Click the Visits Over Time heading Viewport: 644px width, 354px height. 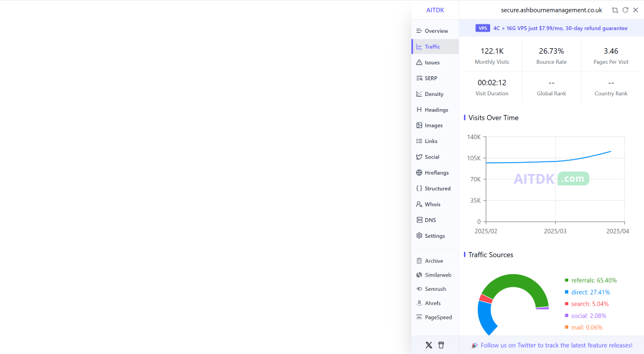[493, 118]
